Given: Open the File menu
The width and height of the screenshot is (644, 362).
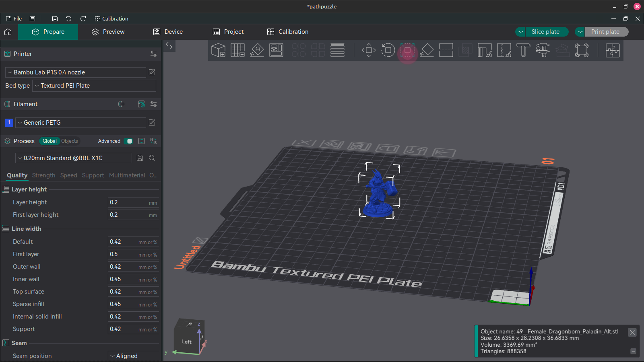Looking at the screenshot, I should click(x=14, y=19).
